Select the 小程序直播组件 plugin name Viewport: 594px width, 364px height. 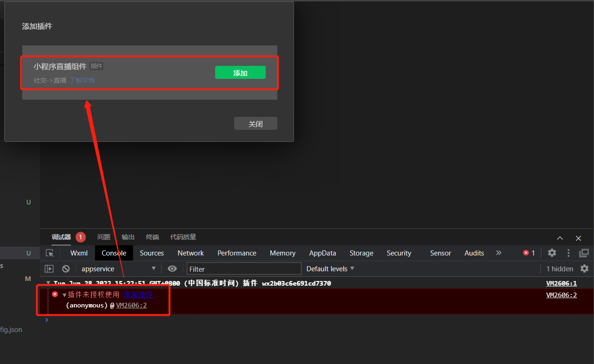[60, 66]
